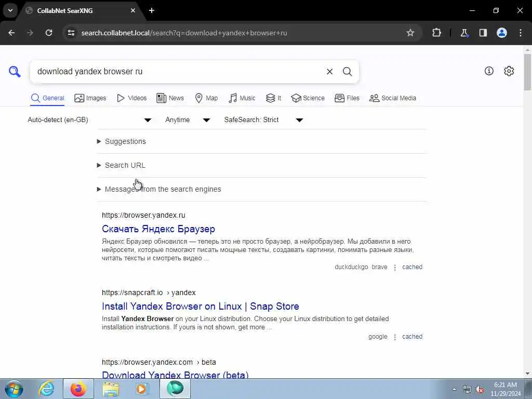Open the Anytime time range dropdown
532x399 pixels.
[x=188, y=120]
